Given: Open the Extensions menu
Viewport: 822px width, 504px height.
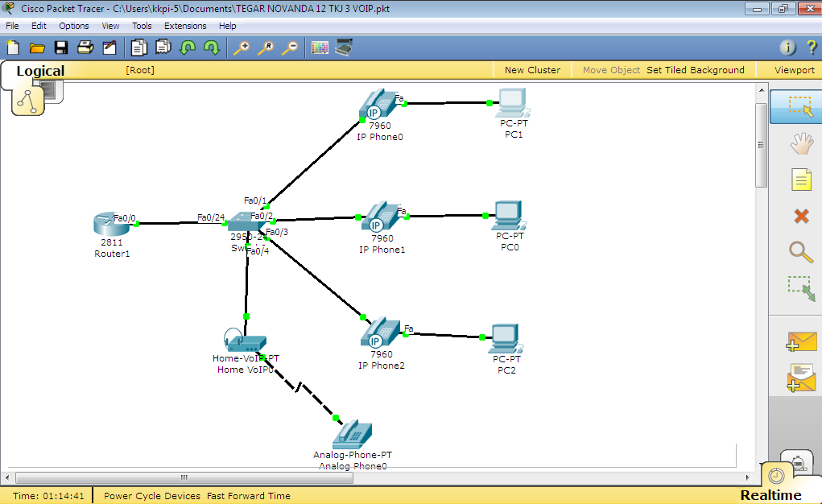Looking at the screenshot, I should [x=185, y=25].
